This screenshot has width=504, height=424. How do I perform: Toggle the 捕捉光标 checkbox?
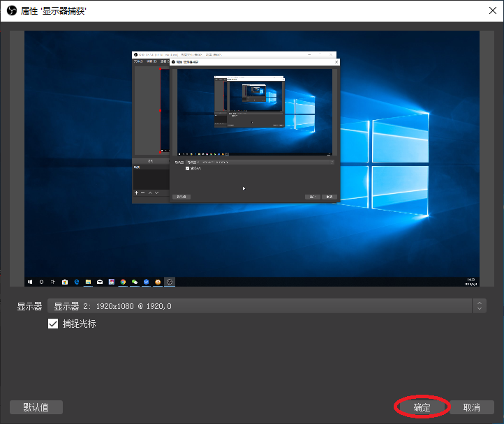pyautogui.click(x=53, y=324)
